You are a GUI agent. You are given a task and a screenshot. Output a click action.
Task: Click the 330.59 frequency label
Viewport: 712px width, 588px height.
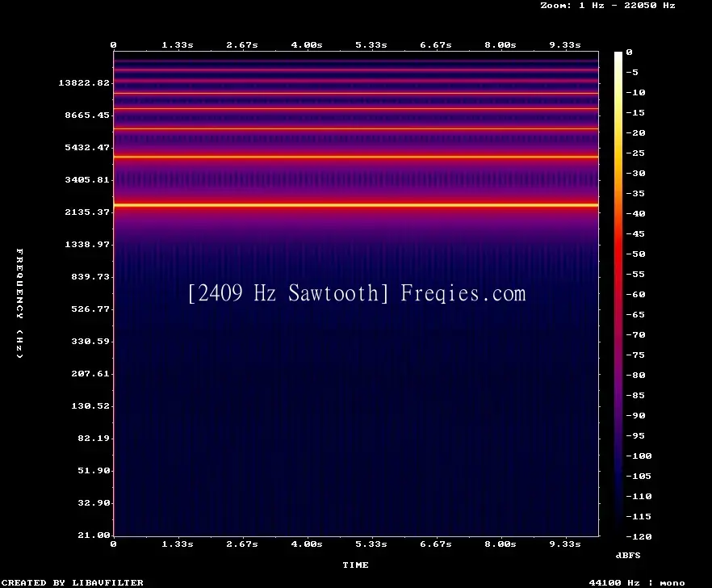click(90, 342)
